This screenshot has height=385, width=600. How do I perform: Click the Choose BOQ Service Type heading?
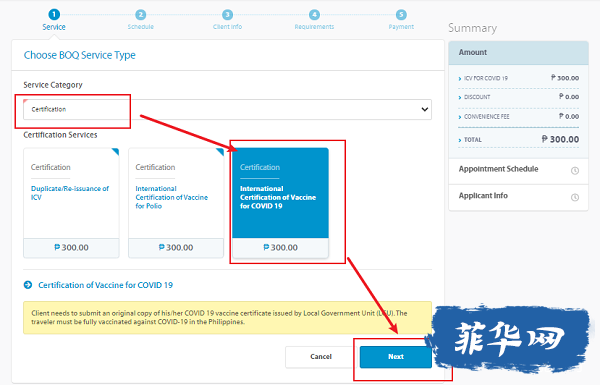point(80,55)
